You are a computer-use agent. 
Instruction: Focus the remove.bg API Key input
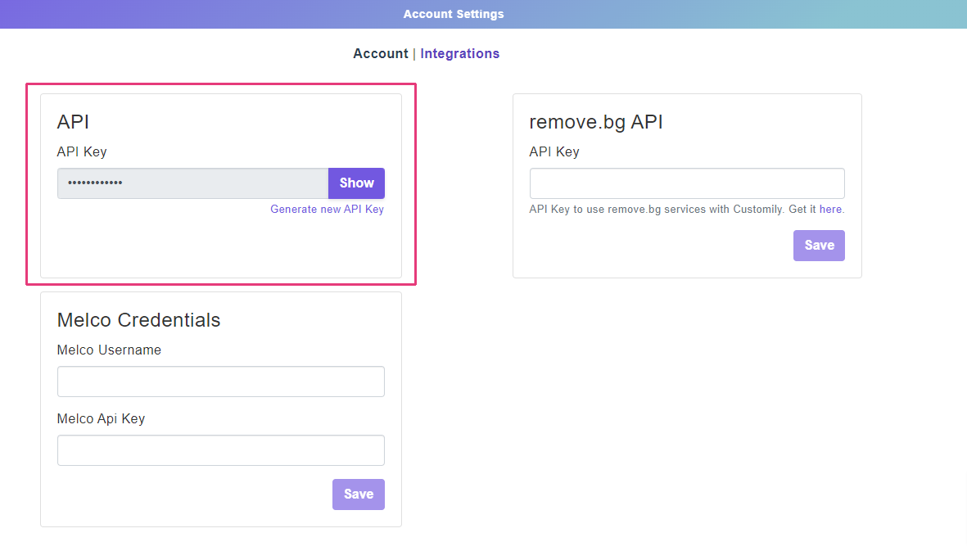tap(686, 183)
